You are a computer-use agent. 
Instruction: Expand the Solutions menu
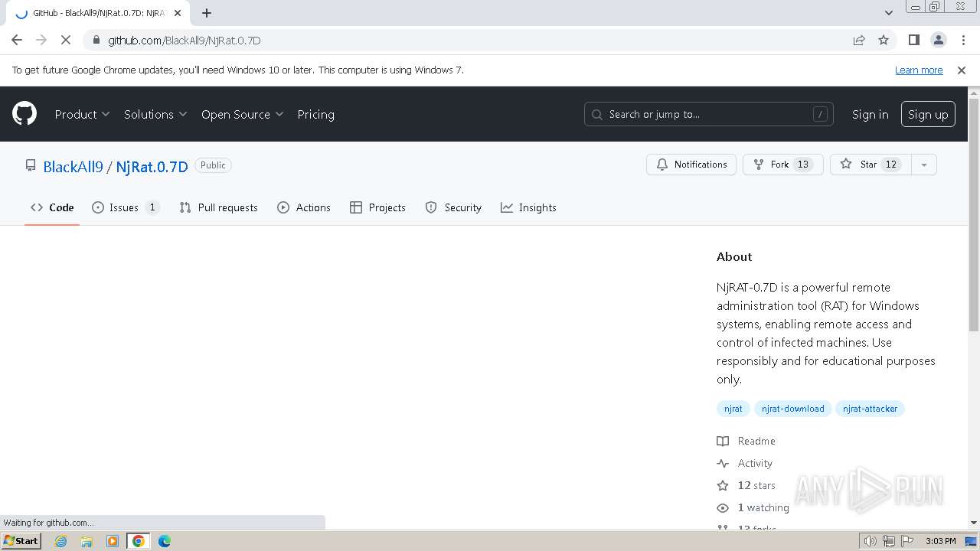click(x=155, y=114)
